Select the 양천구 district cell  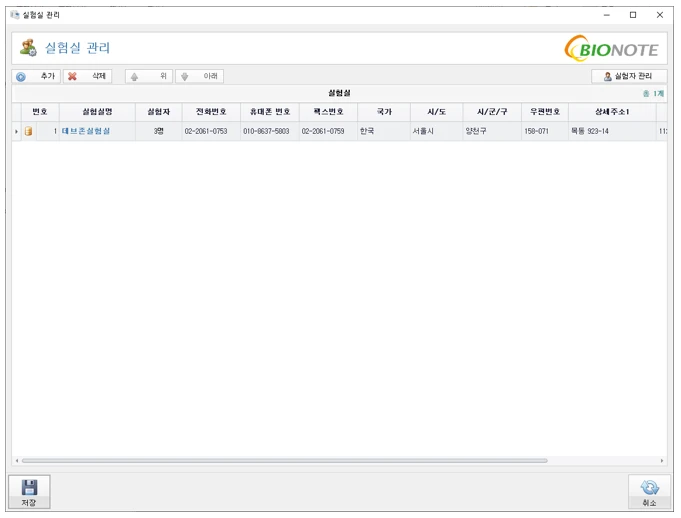click(492, 131)
